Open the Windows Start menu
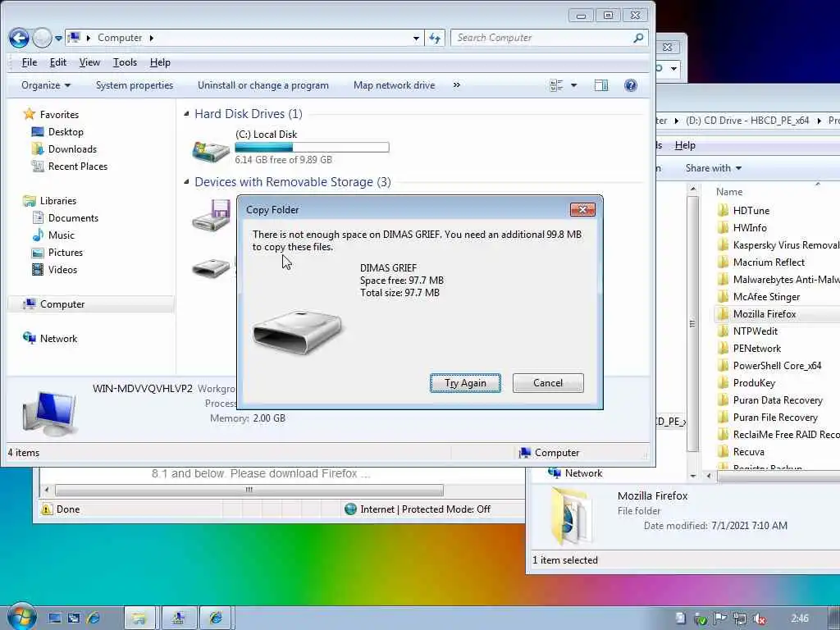The image size is (840, 630). pos(21,617)
